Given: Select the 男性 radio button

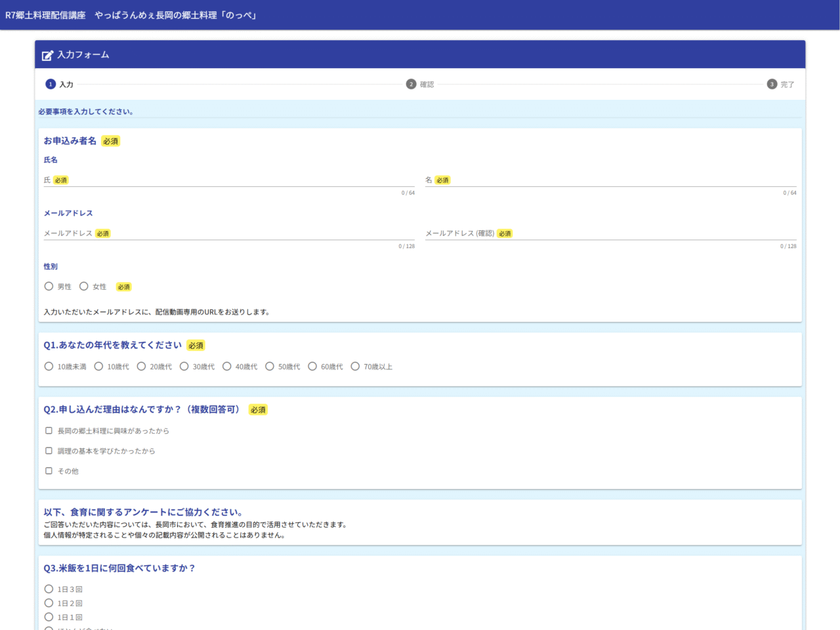Looking at the screenshot, I should [x=49, y=286].
